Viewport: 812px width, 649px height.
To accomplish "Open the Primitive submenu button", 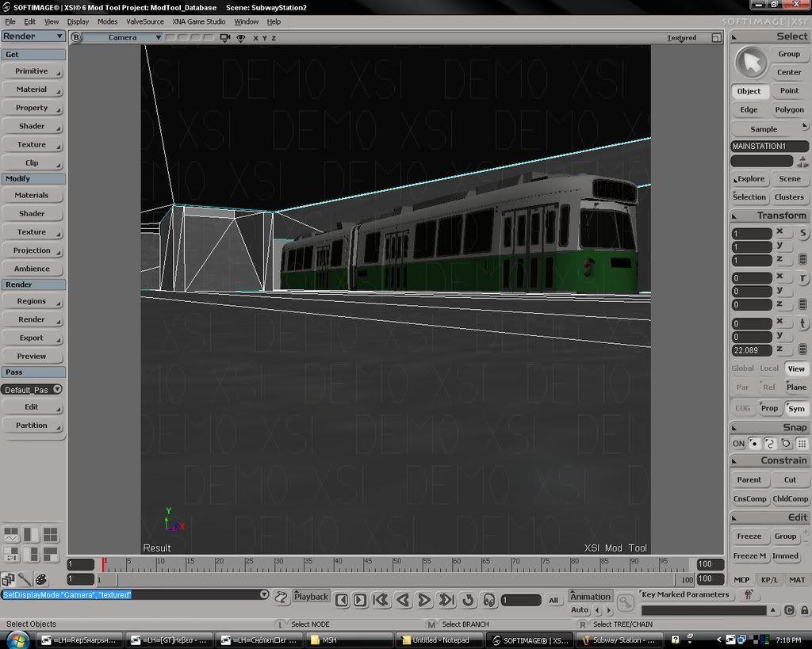I will point(33,71).
